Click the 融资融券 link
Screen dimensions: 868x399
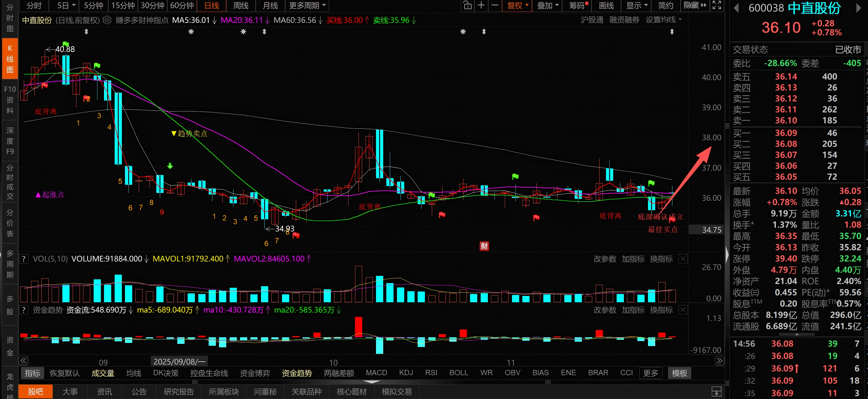point(624,20)
